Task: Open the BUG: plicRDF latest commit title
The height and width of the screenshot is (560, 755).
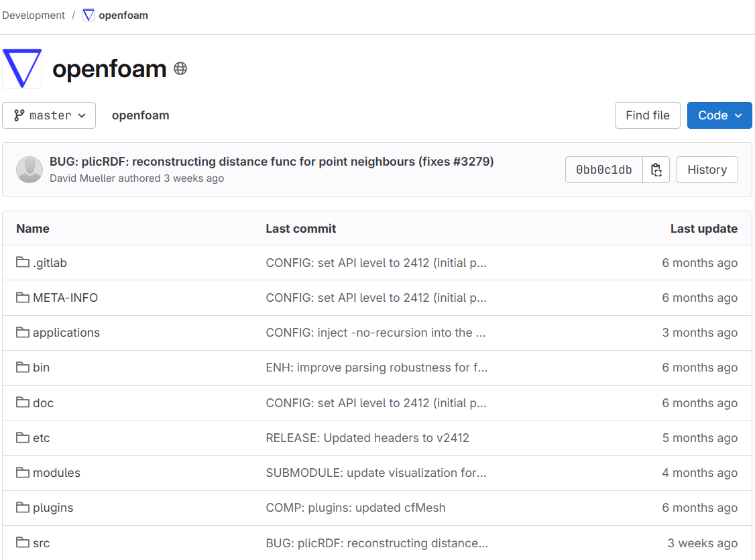Action: [272, 162]
